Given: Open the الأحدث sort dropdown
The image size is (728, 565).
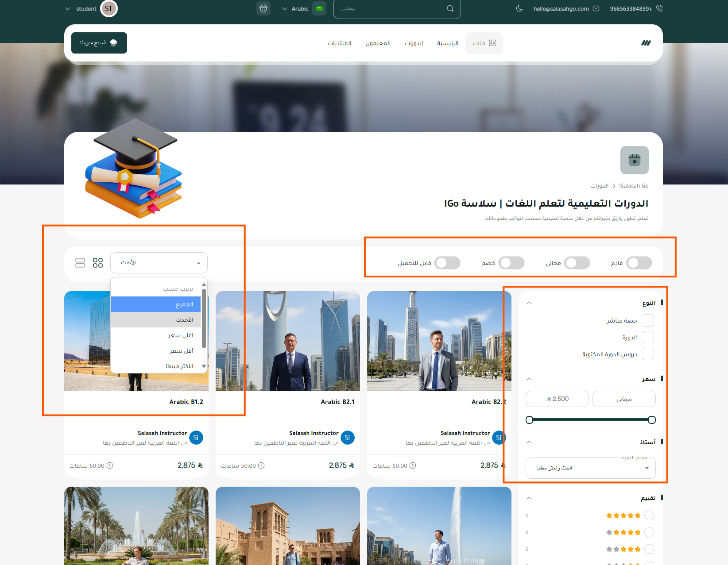Looking at the screenshot, I should coord(159,263).
